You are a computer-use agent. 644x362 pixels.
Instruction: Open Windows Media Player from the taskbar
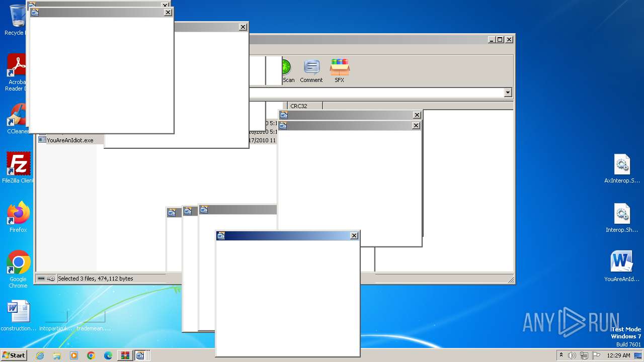pyautogui.click(x=74, y=355)
